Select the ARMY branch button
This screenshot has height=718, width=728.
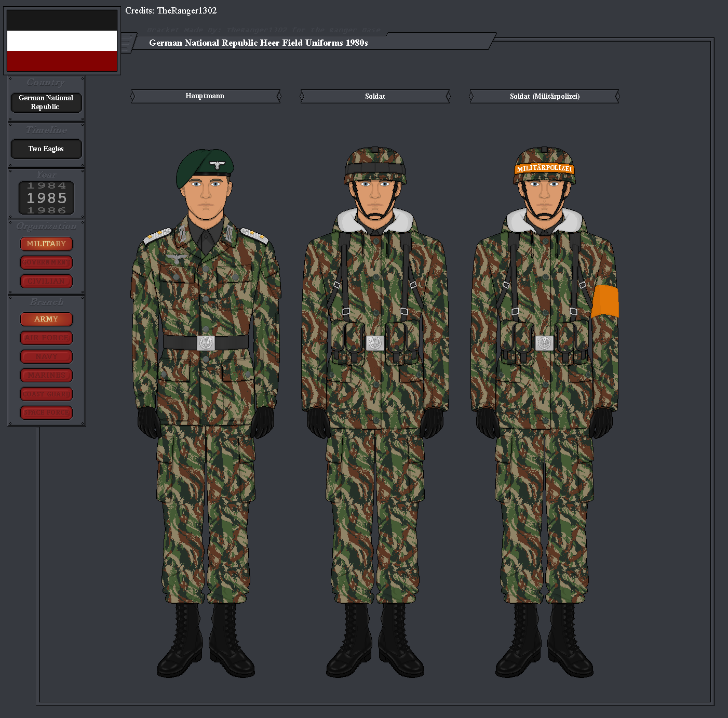[x=46, y=319]
